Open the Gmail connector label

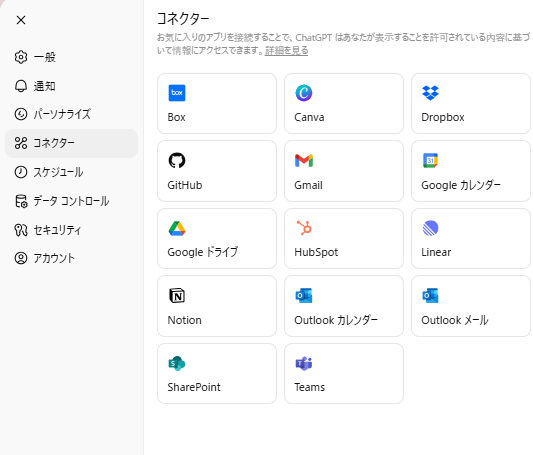click(308, 185)
